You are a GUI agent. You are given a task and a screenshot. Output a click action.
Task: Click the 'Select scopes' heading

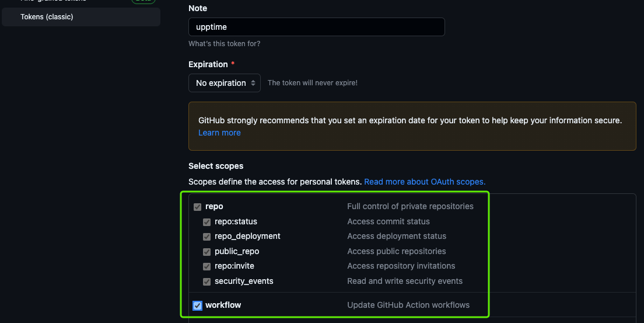[216, 166]
